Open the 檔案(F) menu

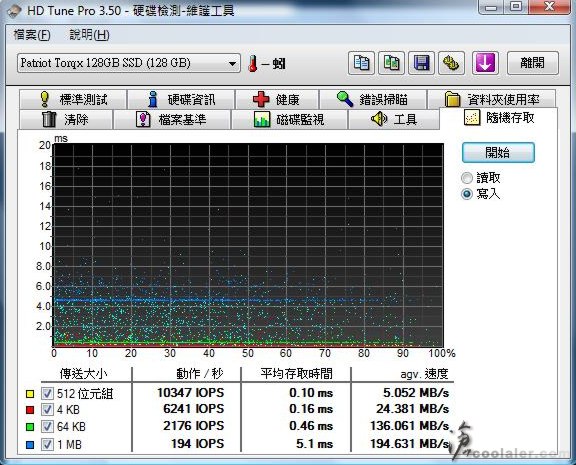click(x=32, y=35)
